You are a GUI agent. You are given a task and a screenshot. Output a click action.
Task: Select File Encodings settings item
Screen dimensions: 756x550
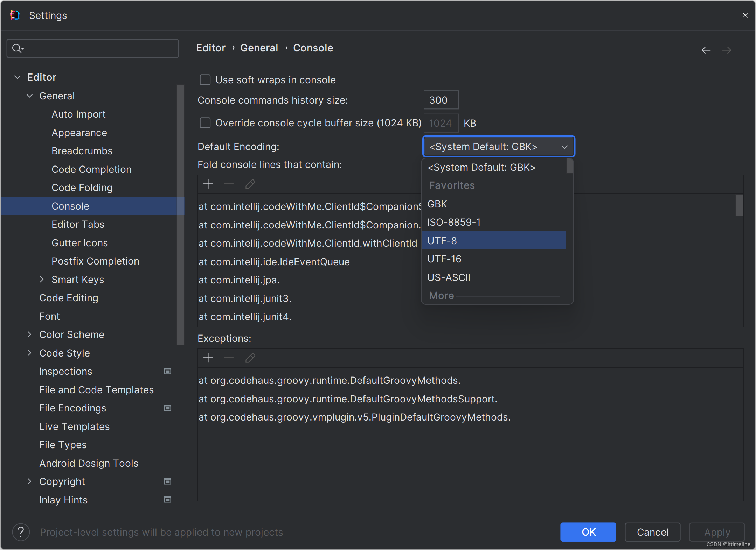pos(72,408)
